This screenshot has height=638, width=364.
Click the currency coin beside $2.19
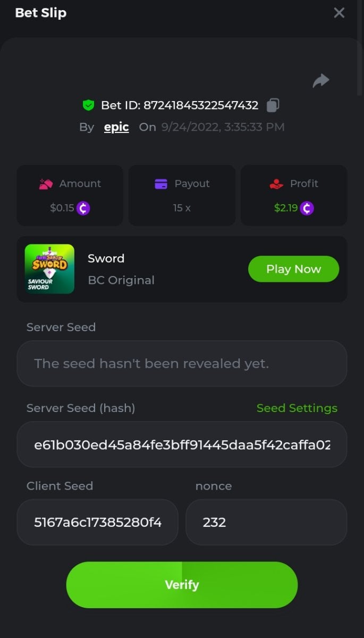pos(307,208)
